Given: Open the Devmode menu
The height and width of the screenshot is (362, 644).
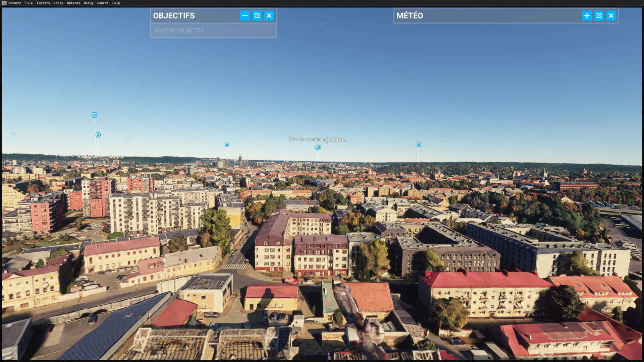Looking at the screenshot, I should 15,3.
